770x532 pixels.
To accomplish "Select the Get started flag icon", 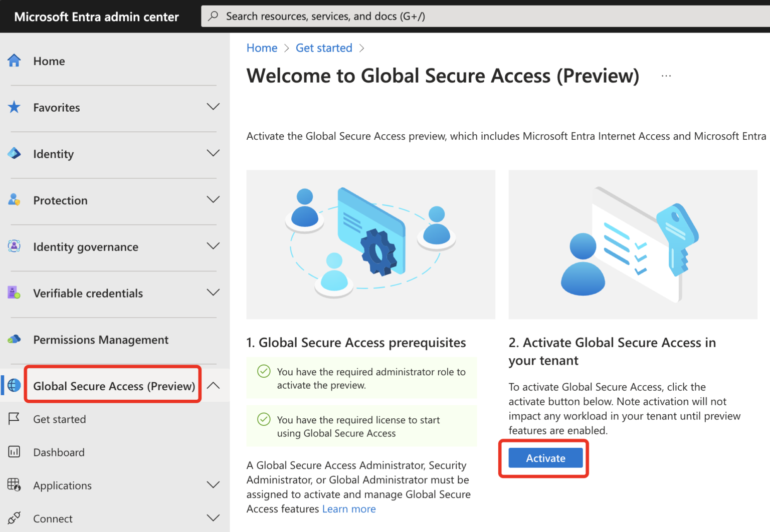I will click(x=14, y=419).
